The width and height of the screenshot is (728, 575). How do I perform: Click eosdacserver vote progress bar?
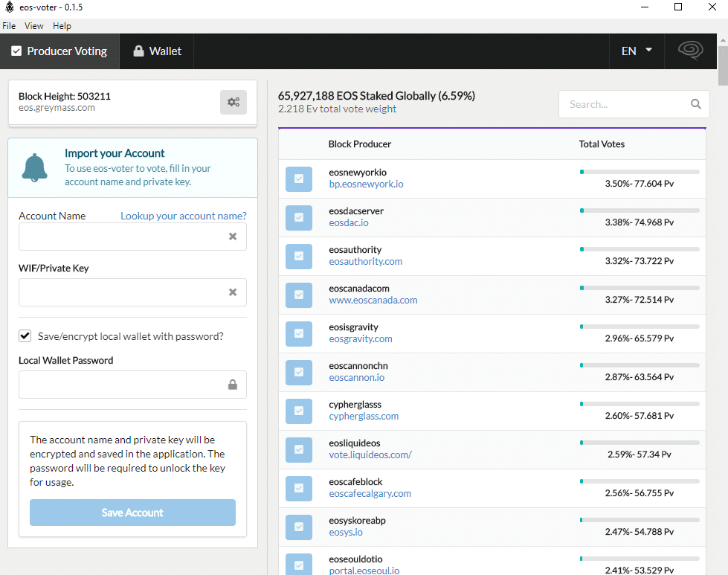tap(640, 211)
